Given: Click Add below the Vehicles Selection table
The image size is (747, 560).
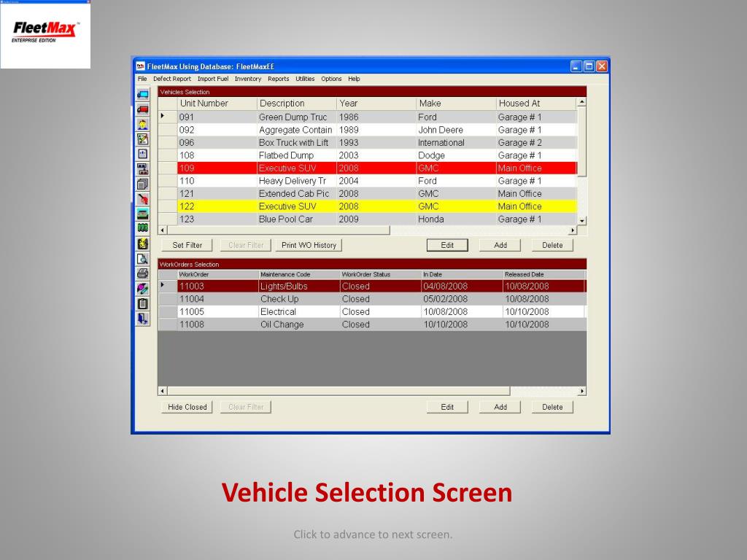Looking at the screenshot, I should point(500,245).
